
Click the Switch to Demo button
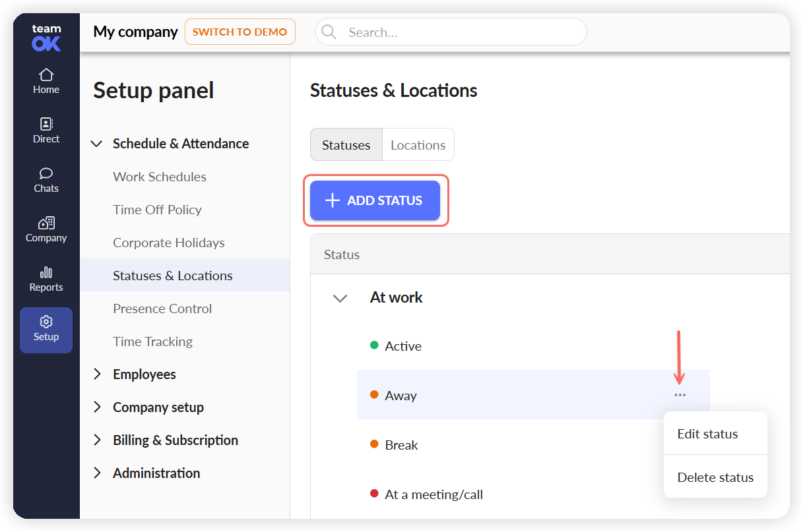click(240, 32)
